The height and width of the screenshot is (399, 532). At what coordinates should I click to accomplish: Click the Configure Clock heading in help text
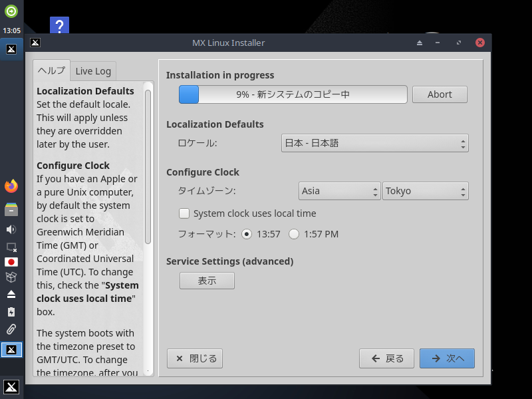[73, 166]
